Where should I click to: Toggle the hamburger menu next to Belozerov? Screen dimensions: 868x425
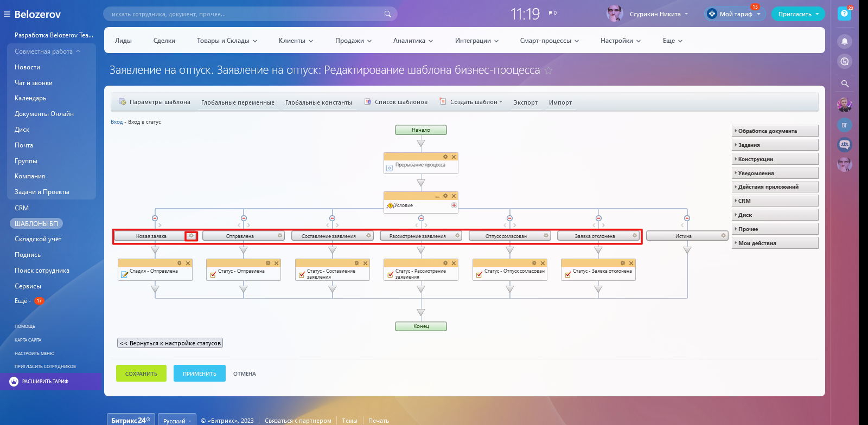pyautogui.click(x=7, y=14)
